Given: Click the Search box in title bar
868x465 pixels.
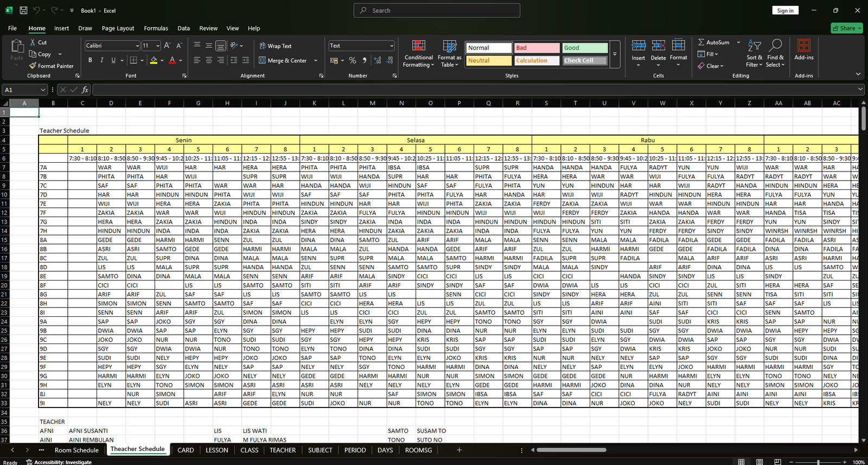Looking at the screenshot, I should pyautogui.click(x=437, y=10).
